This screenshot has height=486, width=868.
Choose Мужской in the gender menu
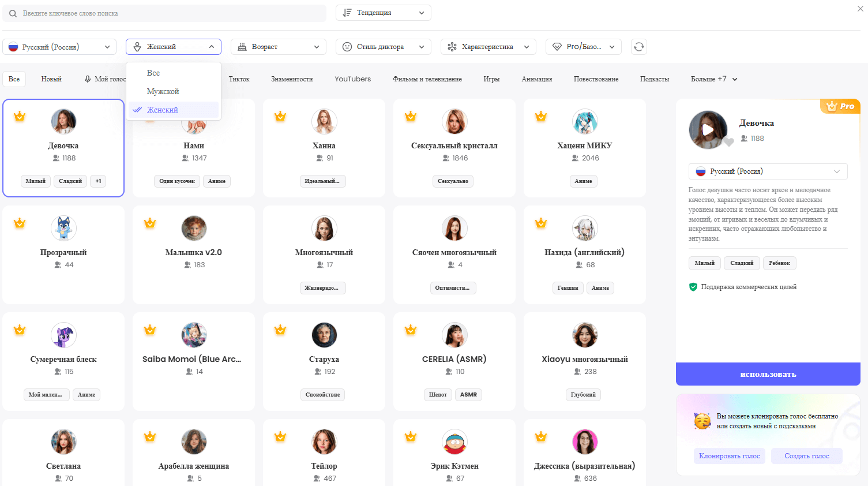(174, 91)
